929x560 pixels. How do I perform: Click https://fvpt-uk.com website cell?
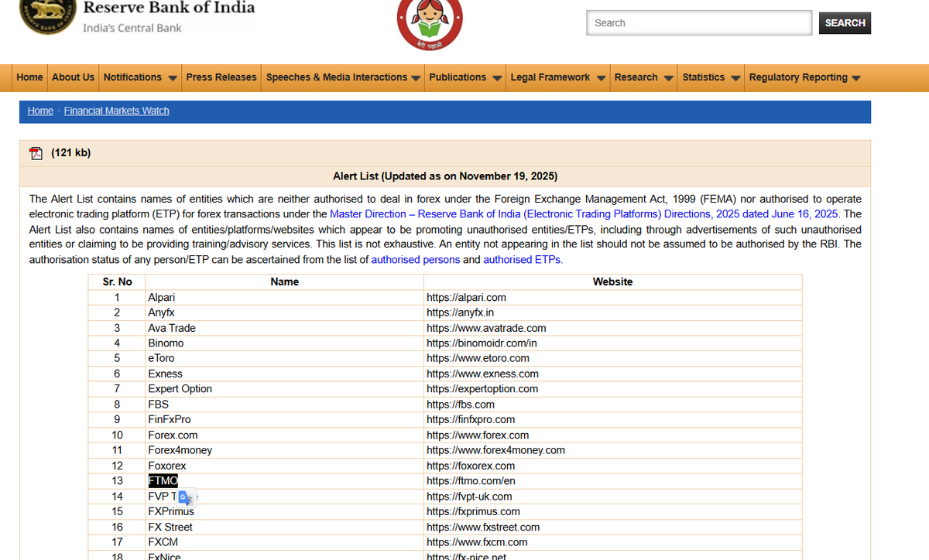(x=612, y=497)
